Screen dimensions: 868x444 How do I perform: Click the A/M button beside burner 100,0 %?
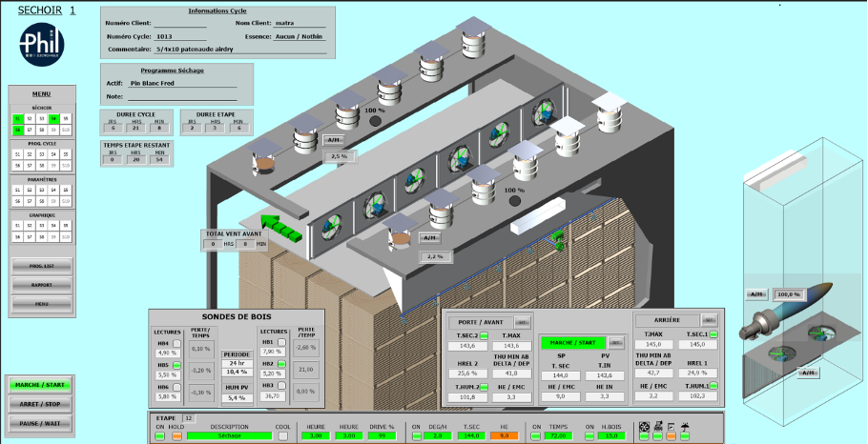click(x=756, y=294)
